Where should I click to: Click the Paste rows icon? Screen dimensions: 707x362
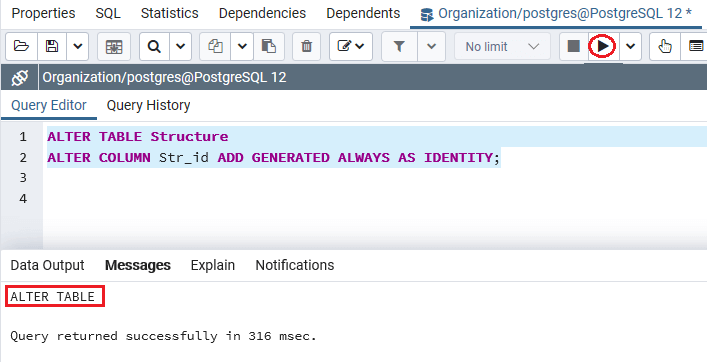click(x=269, y=46)
